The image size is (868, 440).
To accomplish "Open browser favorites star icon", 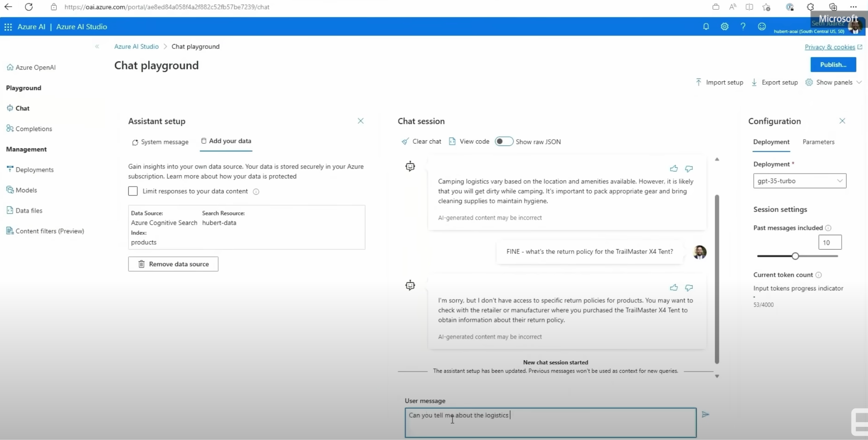I will tap(766, 7).
